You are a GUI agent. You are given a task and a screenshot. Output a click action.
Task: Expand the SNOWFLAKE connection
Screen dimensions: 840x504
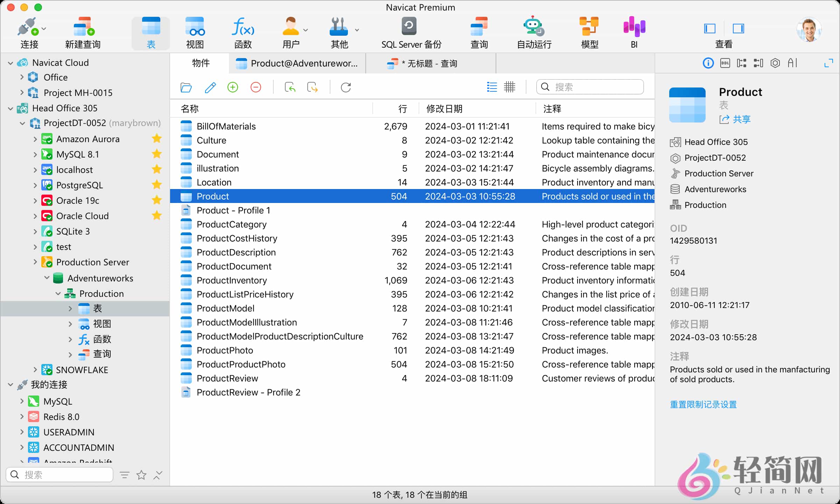click(35, 369)
